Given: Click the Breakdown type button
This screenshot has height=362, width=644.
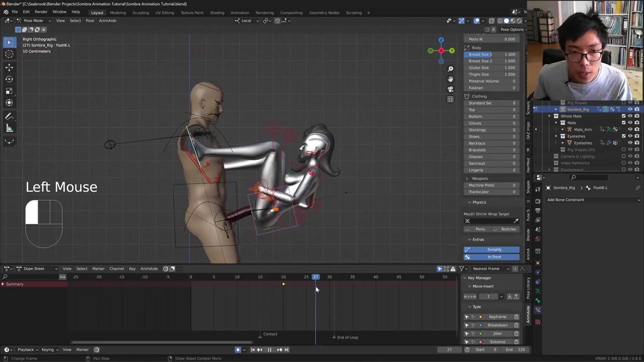Looking at the screenshot, I should tap(497, 325).
